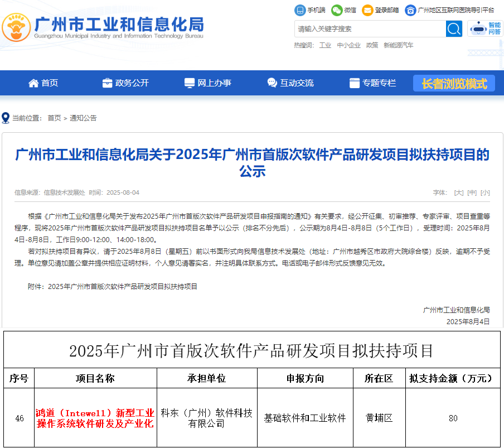Click the 申报方向 column header

pyautogui.click(x=305, y=378)
